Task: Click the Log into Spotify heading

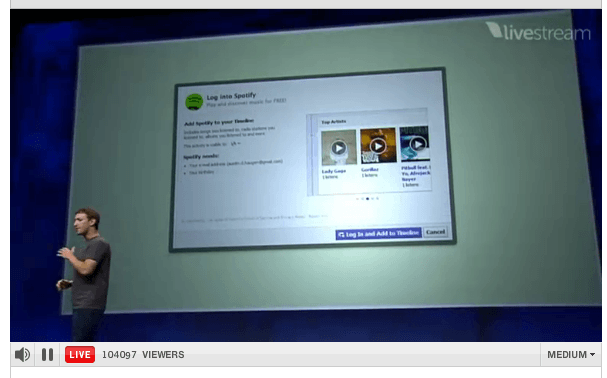Action: (231, 96)
